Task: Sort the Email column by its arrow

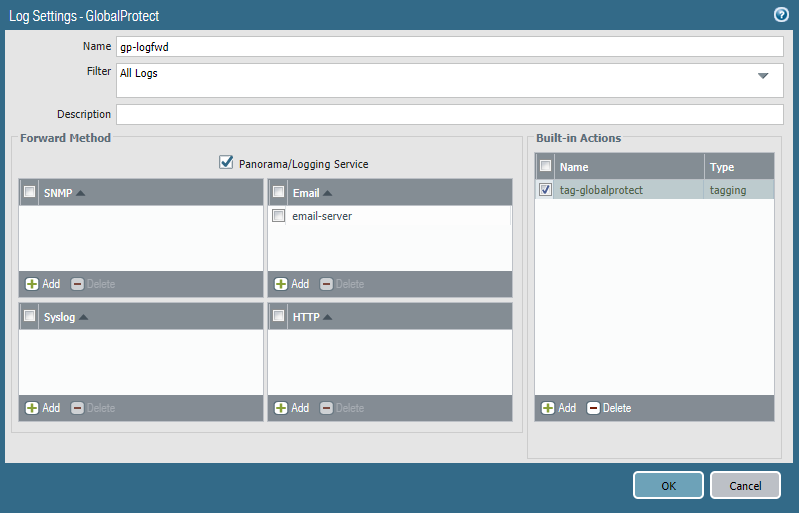Action: point(327,192)
